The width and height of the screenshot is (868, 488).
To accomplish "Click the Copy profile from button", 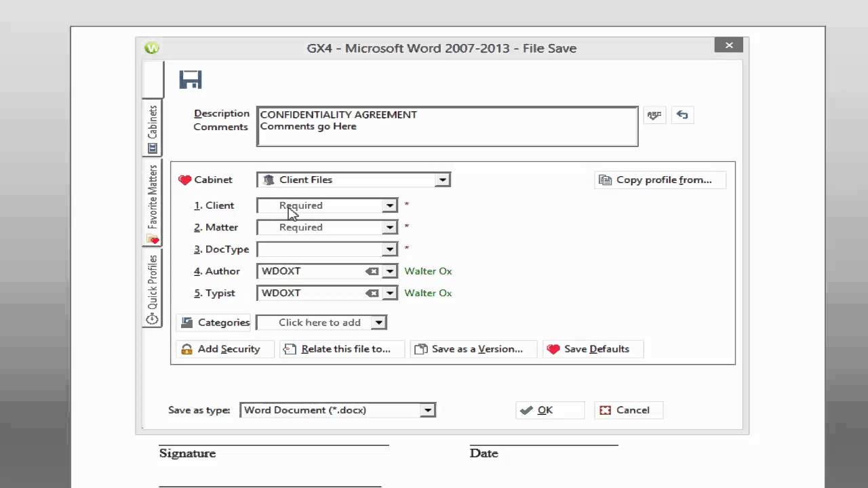I will [x=660, y=180].
